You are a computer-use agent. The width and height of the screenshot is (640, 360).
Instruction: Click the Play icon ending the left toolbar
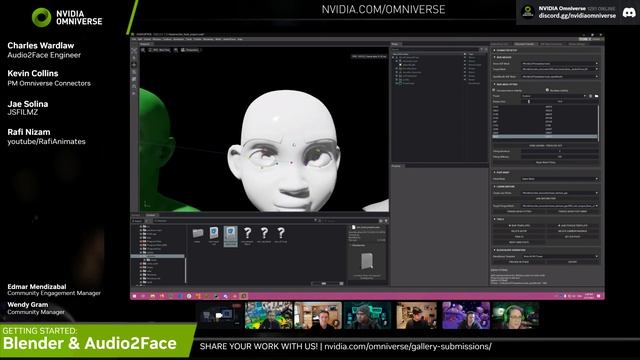point(134,93)
